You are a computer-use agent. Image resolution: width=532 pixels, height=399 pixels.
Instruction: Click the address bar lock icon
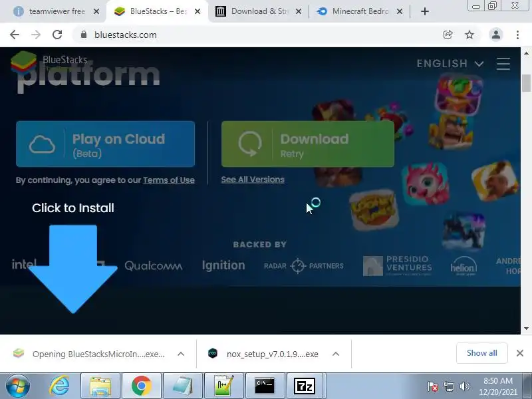coord(84,35)
